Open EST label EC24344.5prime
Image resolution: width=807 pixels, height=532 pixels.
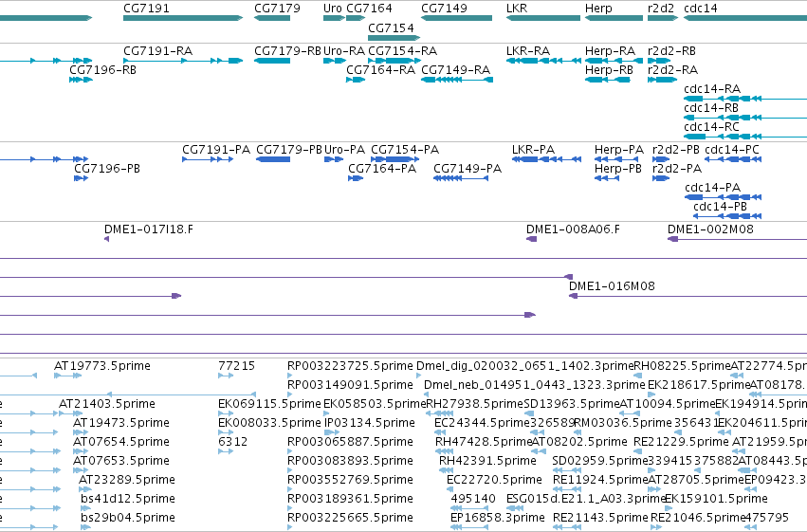pyautogui.click(x=483, y=423)
